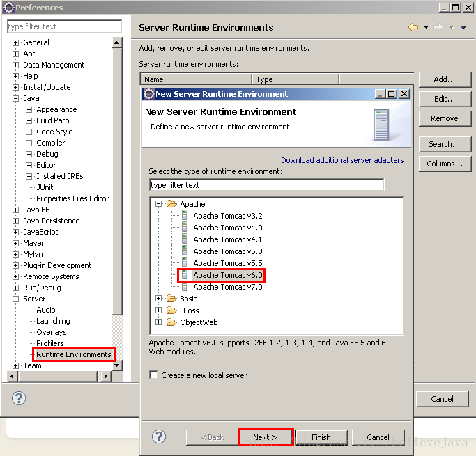Image resolution: width=476 pixels, height=456 pixels.
Task: Select Properties Files Editor item
Action: coord(72,198)
